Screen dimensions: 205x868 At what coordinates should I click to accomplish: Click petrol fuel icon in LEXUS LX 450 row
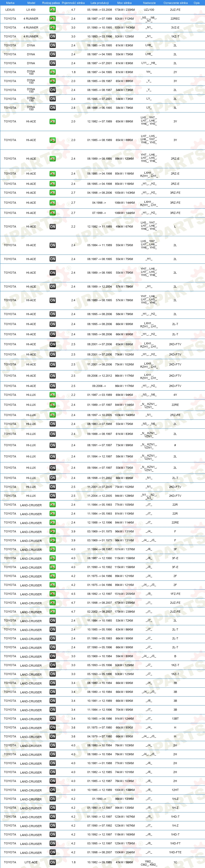click(53, 10)
